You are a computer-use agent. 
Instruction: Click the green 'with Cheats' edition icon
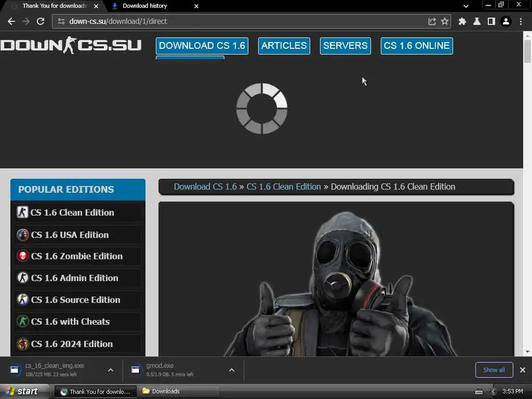tap(22, 322)
